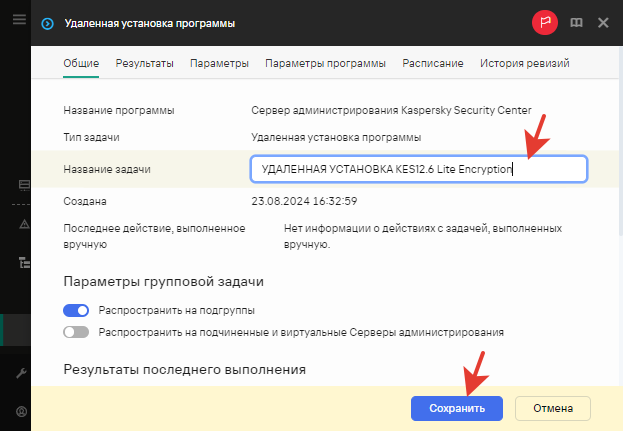Switch to the Параметры tab
Screen dimensions: 623x431
point(219,63)
